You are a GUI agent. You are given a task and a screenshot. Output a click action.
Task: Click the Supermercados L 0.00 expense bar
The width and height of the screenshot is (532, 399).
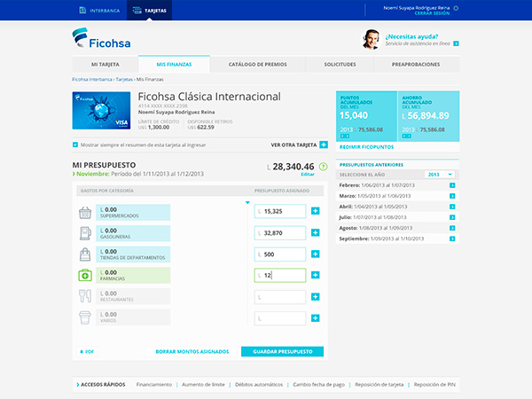133,213
